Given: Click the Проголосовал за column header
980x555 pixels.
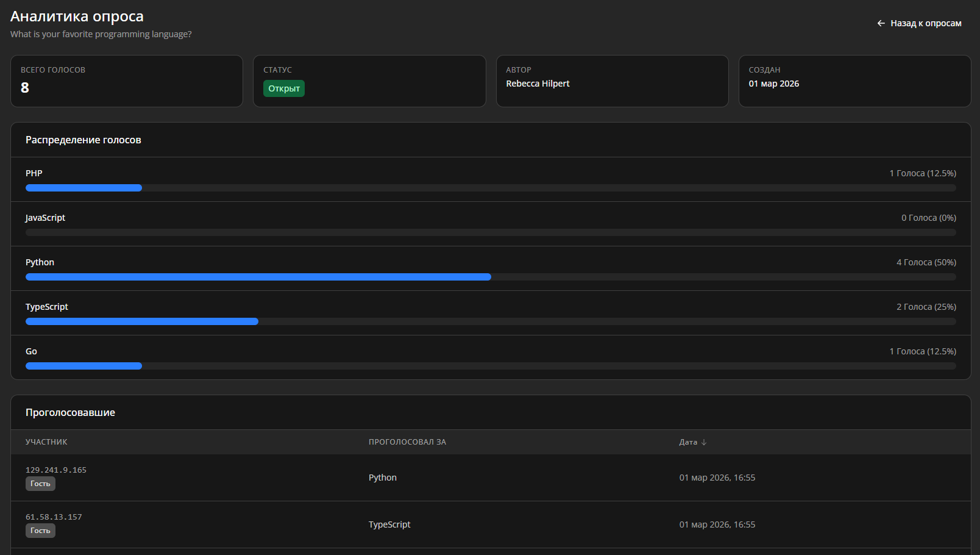Looking at the screenshot, I should coord(407,442).
